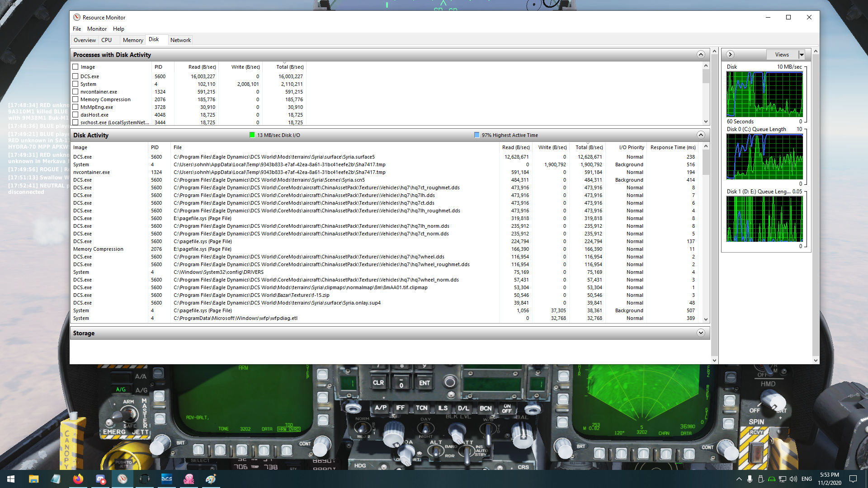Viewport: 868px width, 488px height.
Task: Open Firefox from the taskbar
Action: pos(78,479)
